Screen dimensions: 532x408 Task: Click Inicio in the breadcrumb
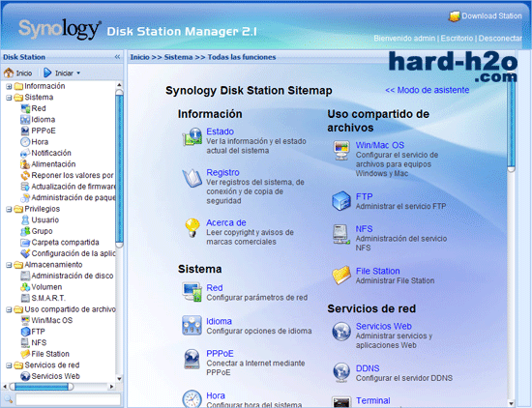(x=140, y=57)
